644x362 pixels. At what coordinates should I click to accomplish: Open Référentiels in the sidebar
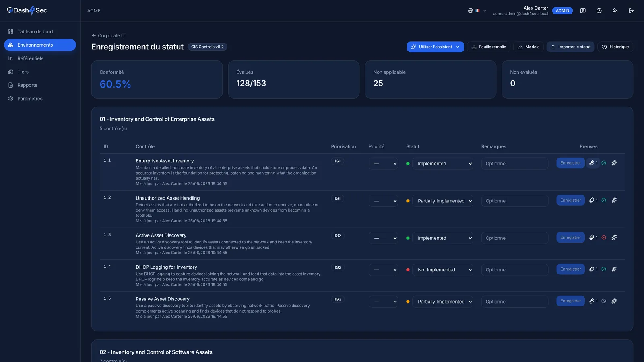pyautogui.click(x=40, y=58)
